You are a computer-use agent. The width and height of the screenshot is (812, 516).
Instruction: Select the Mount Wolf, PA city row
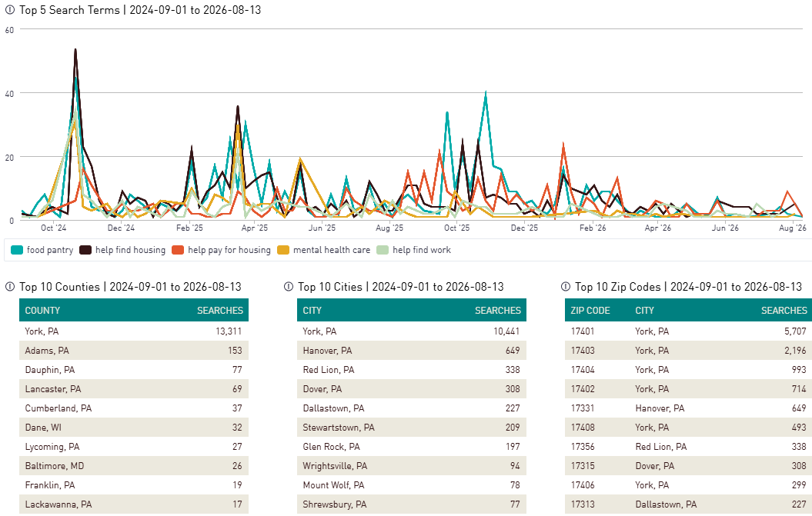[412, 485]
